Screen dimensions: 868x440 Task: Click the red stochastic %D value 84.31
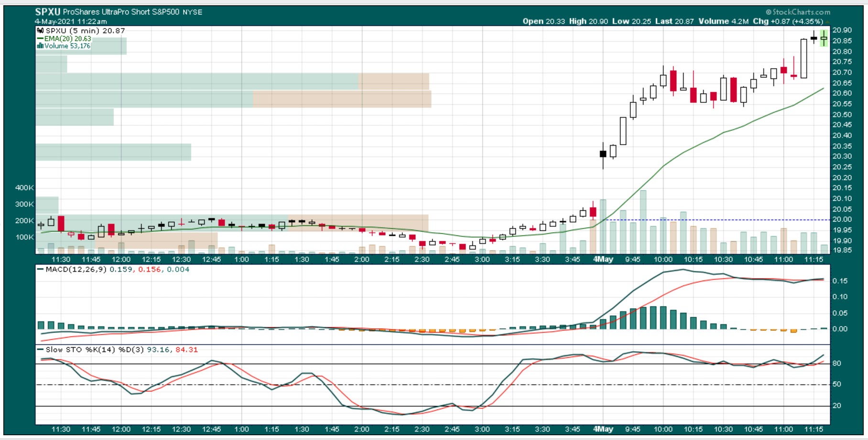pyautogui.click(x=187, y=350)
